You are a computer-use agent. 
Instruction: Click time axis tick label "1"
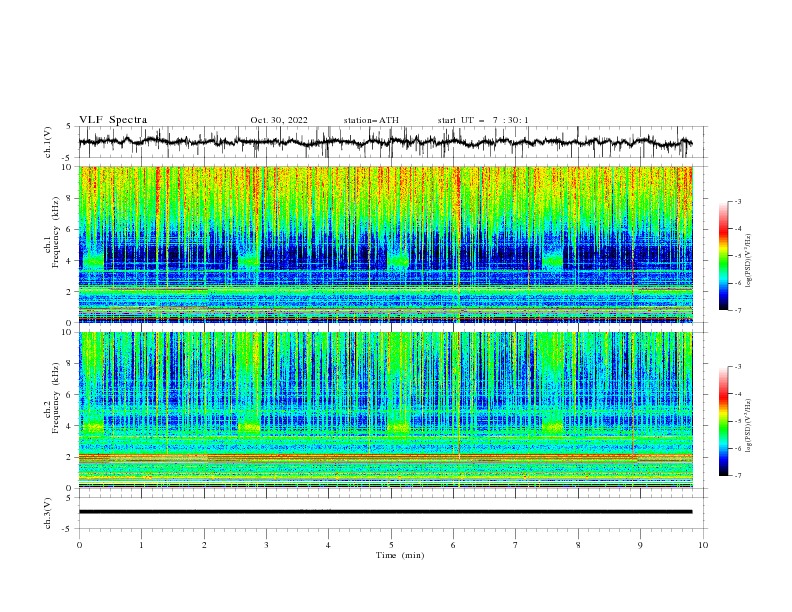pyautogui.click(x=141, y=545)
